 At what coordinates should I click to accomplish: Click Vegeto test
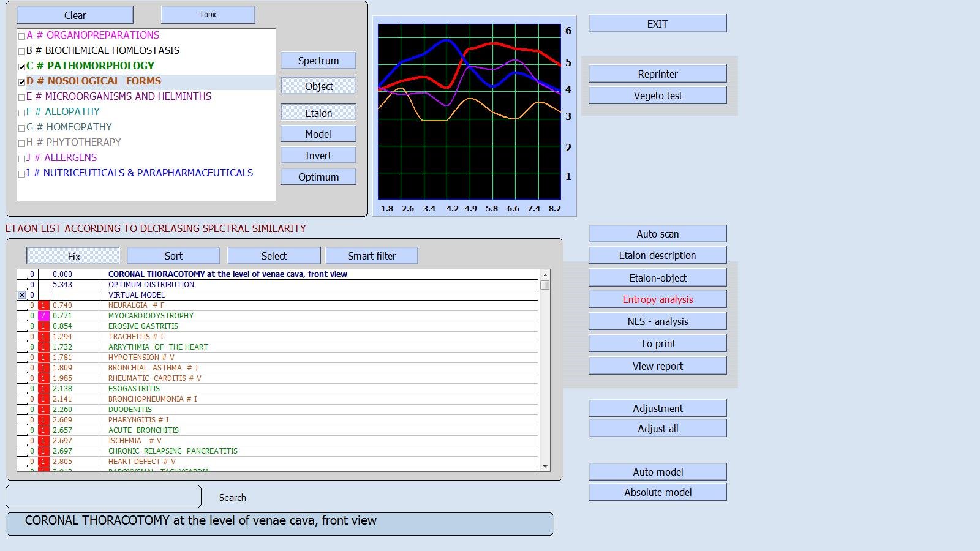click(x=657, y=95)
